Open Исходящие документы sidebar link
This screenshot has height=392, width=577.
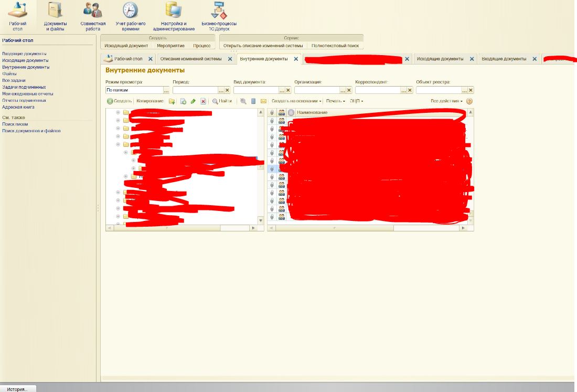point(25,60)
